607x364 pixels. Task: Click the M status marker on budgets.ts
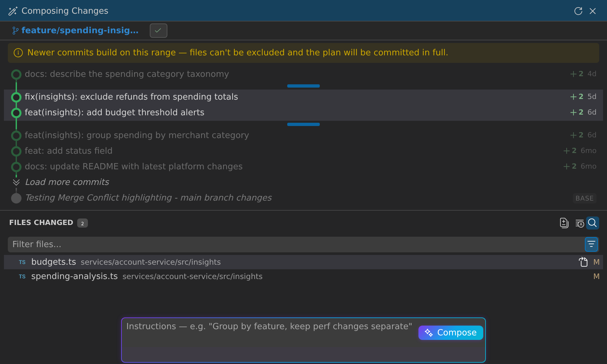pyautogui.click(x=597, y=262)
